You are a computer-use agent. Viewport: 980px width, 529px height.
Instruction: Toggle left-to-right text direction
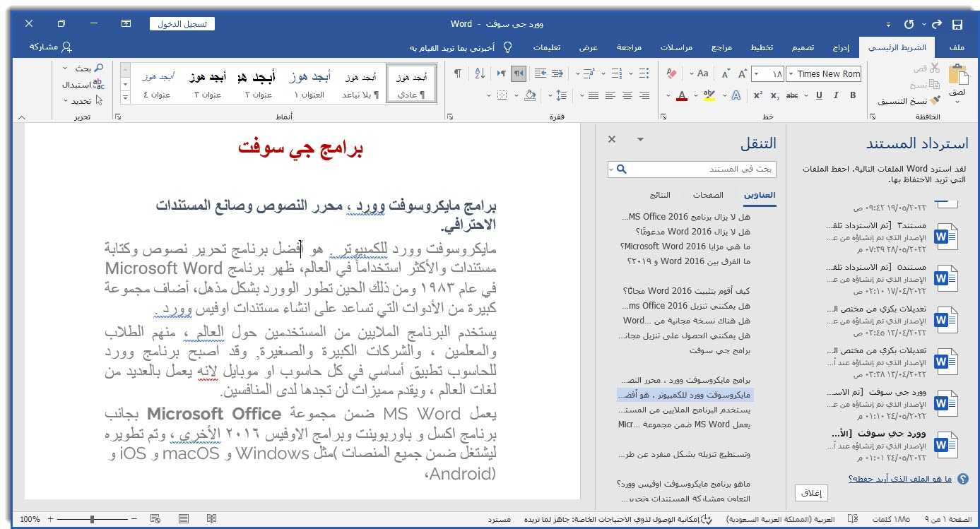pos(502,73)
